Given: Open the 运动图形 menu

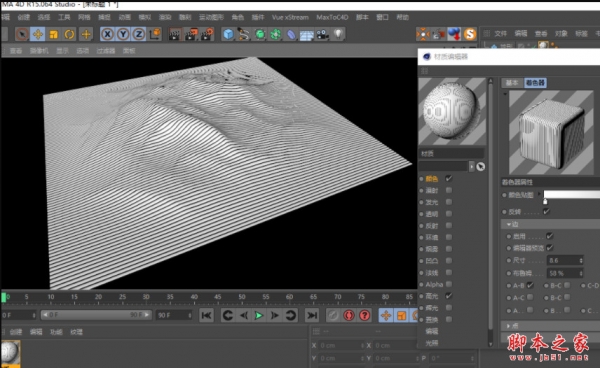Looking at the screenshot, I should 211,17.
